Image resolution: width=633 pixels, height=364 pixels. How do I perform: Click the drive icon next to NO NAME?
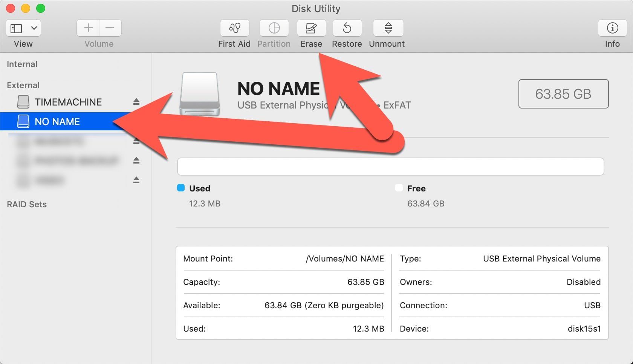(23, 121)
